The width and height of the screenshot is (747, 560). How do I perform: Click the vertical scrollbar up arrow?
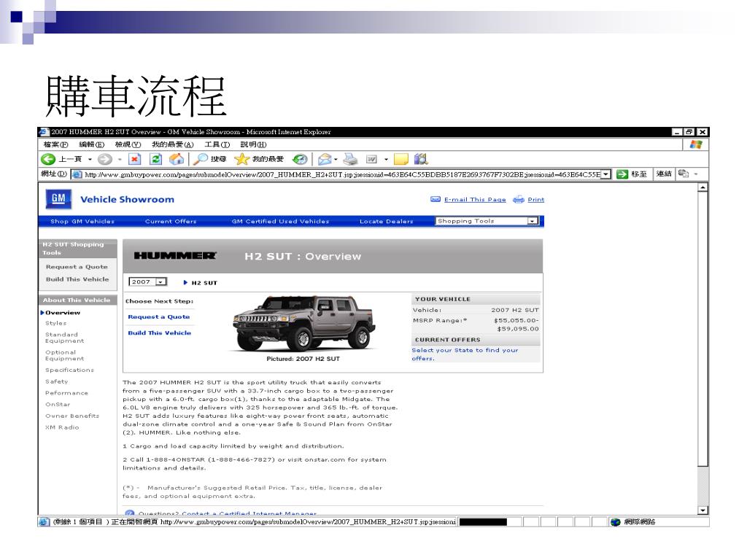click(x=703, y=187)
